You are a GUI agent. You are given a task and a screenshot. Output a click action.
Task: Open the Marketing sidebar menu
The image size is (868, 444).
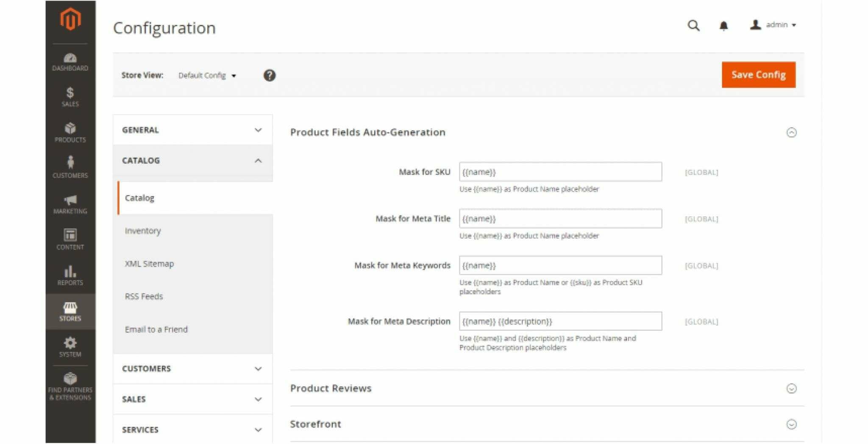[x=70, y=204]
